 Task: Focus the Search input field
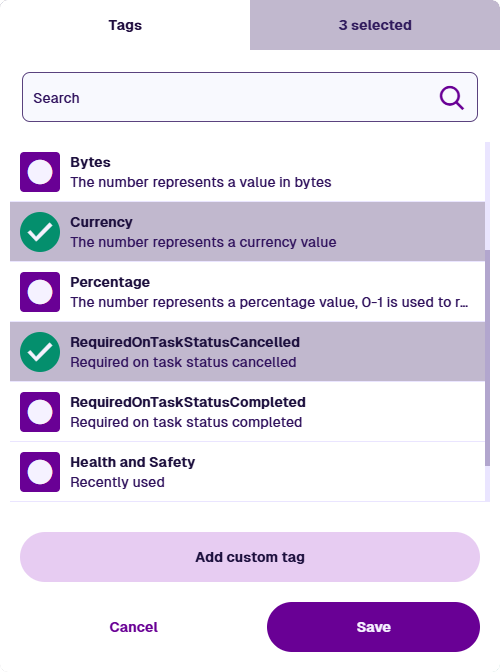[x=250, y=97]
